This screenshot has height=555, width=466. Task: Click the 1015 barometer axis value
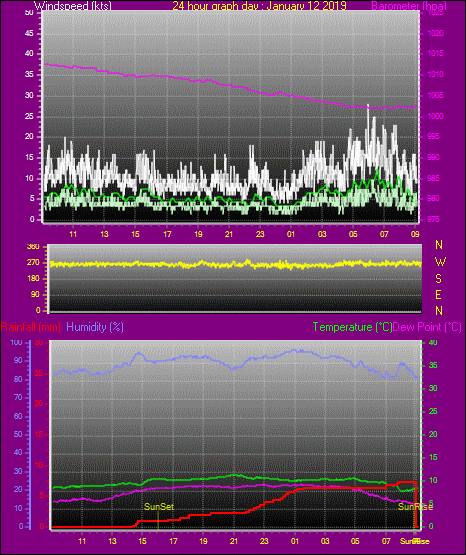[436, 53]
